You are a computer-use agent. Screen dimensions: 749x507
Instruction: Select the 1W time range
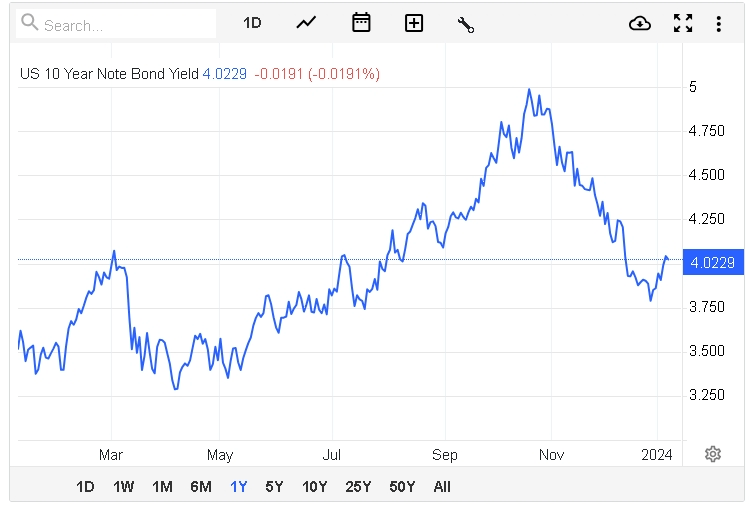coord(124,487)
